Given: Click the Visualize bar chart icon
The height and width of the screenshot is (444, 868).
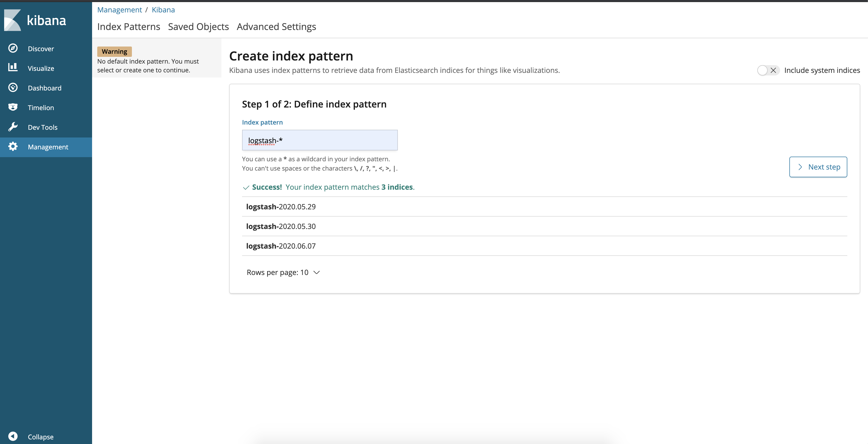Looking at the screenshot, I should pos(13,67).
